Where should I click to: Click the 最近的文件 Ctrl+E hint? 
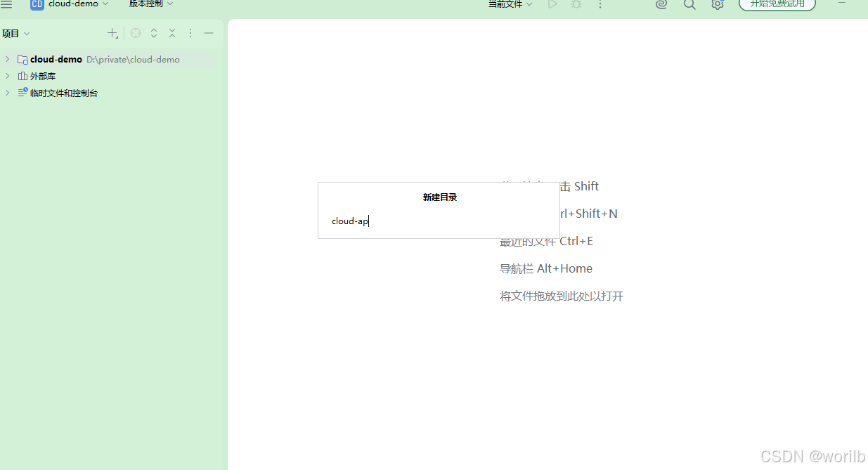[546, 241]
